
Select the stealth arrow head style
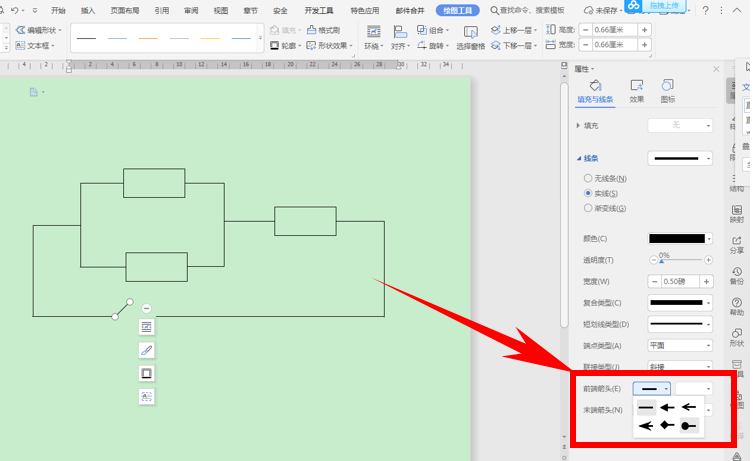[x=646, y=426]
